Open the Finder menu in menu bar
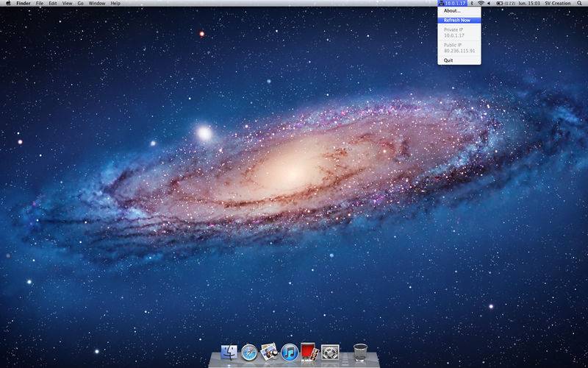588x368 pixels. [24, 4]
